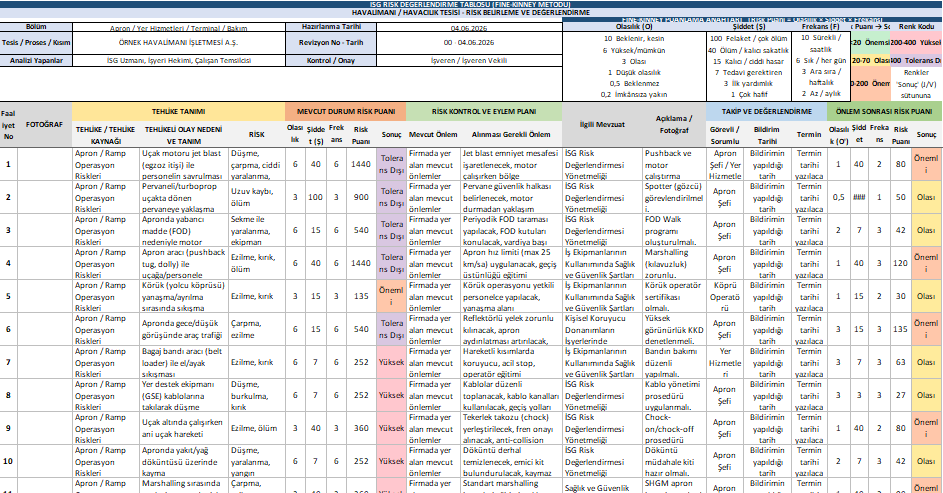943x493 pixels.
Task: Select 'Kablo yönetimi prosedürü uygulanmalı' cell
Action: point(674,396)
